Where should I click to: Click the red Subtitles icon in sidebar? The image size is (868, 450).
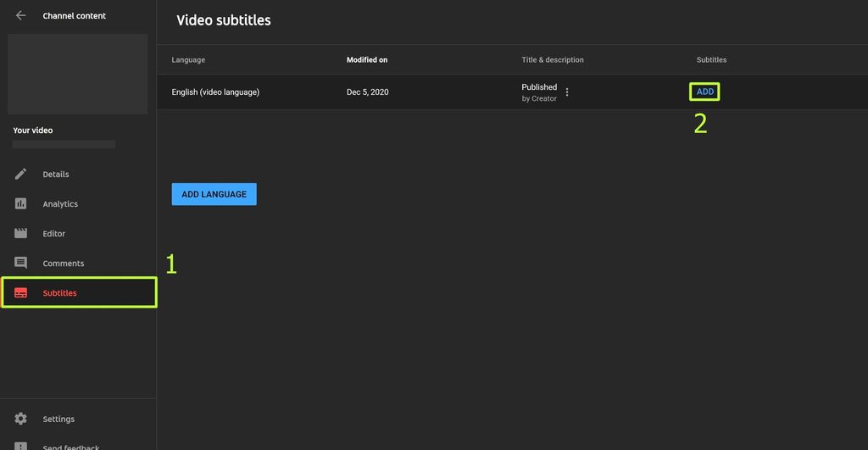click(x=21, y=293)
